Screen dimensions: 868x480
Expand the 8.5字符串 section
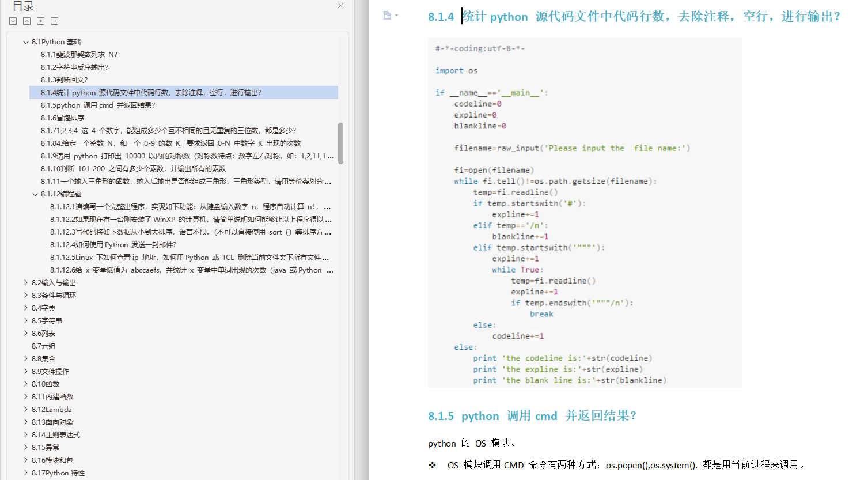click(26, 320)
